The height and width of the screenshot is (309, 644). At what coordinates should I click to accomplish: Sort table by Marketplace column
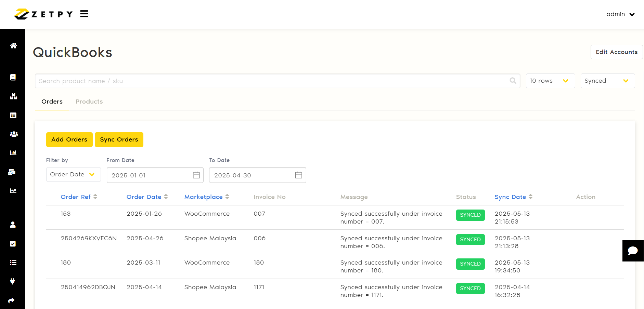[x=207, y=197]
